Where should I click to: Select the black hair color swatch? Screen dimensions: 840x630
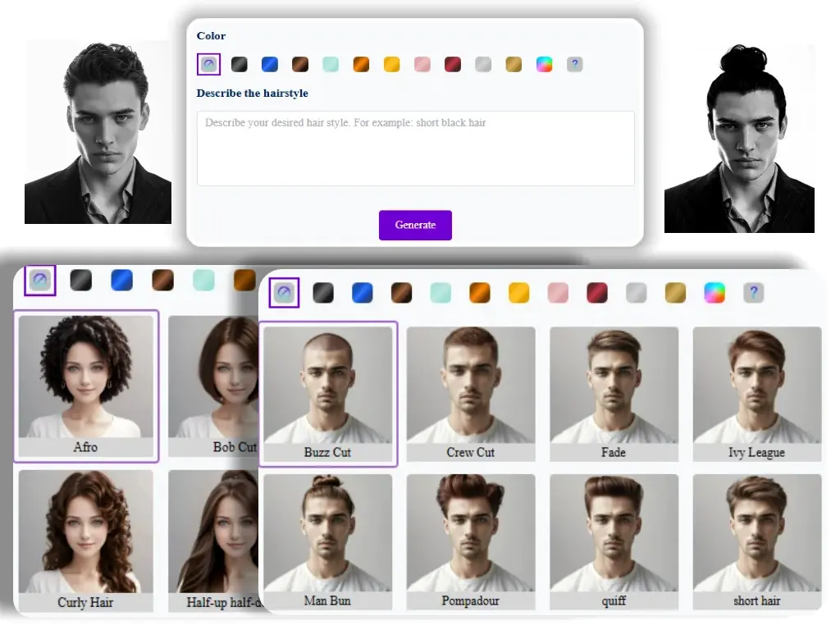[239, 64]
